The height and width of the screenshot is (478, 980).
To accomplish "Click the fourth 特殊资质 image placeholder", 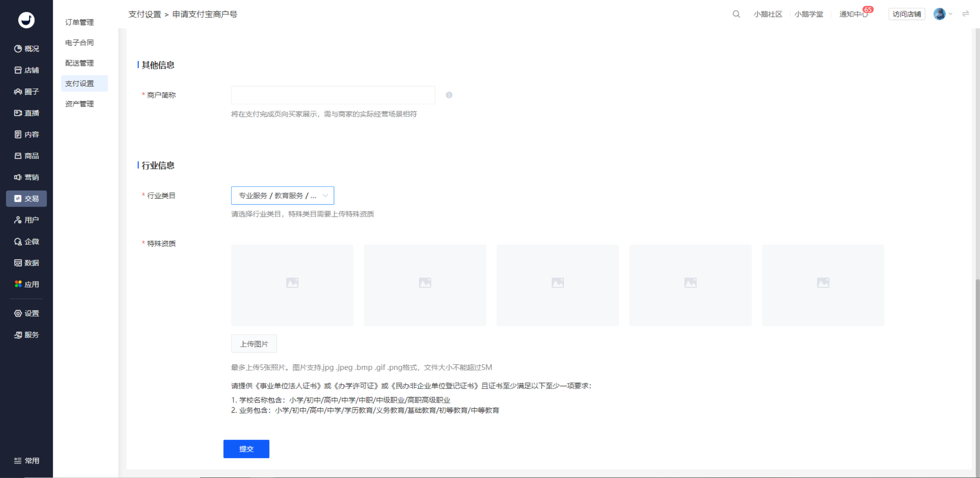I will pos(690,285).
